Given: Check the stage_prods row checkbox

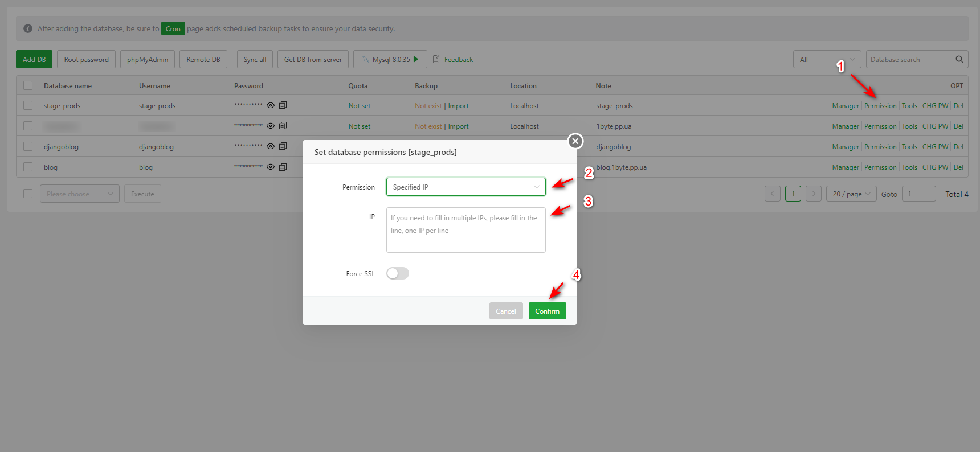Looking at the screenshot, I should coord(28,105).
